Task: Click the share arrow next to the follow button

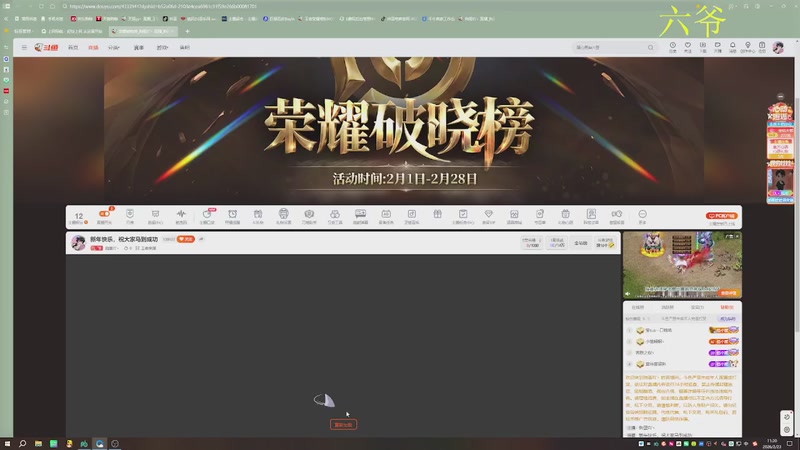Action: [201, 239]
